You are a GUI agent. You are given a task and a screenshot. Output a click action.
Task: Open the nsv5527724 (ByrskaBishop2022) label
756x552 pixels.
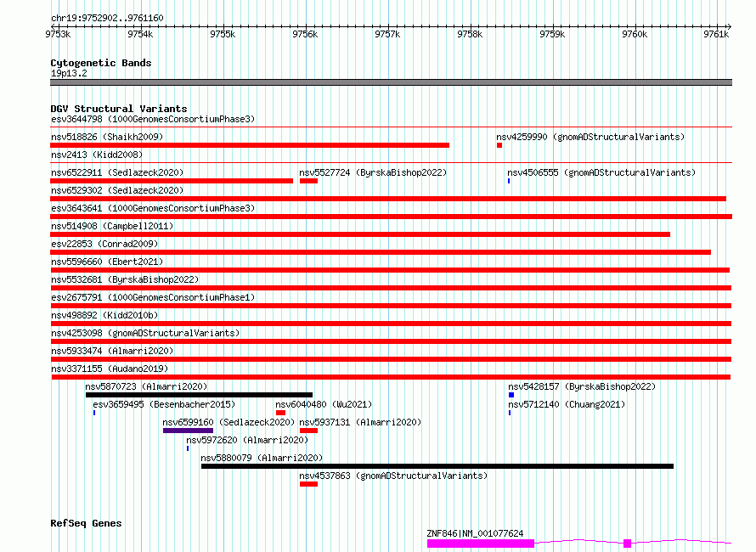click(373, 172)
